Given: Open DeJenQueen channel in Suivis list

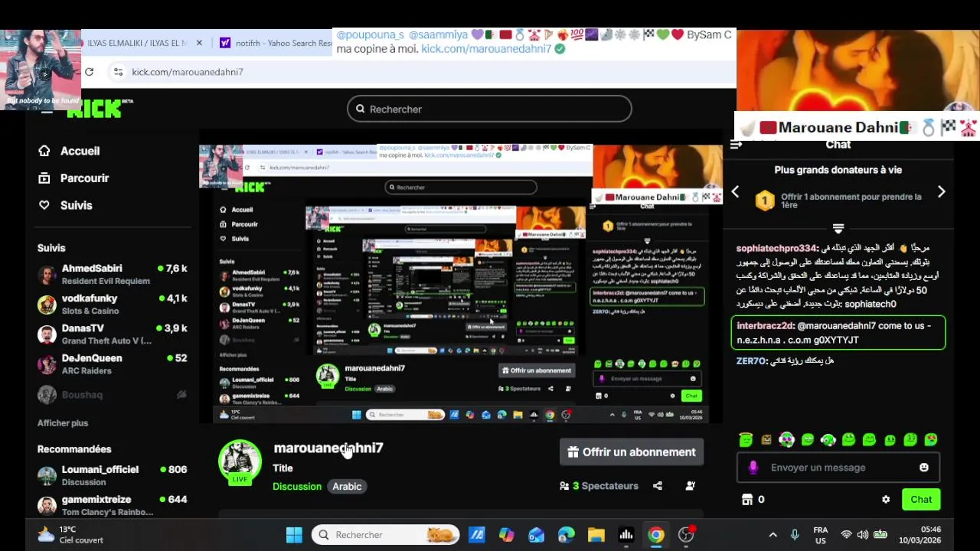Looking at the screenshot, I should tap(113, 364).
